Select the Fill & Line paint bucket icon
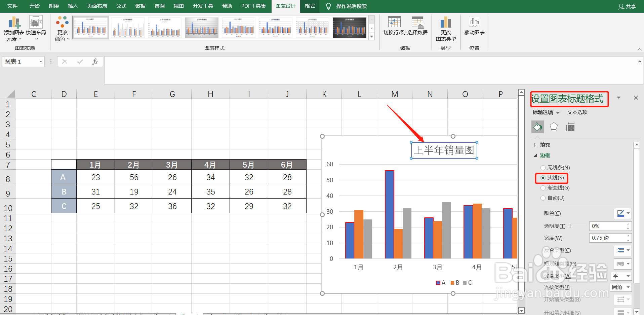Viewport: 644px width, 315px height. (538, 127)
